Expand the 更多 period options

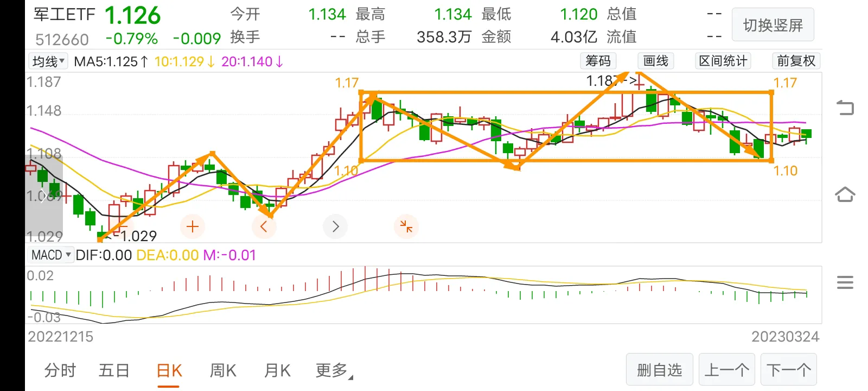click(334, 370)
